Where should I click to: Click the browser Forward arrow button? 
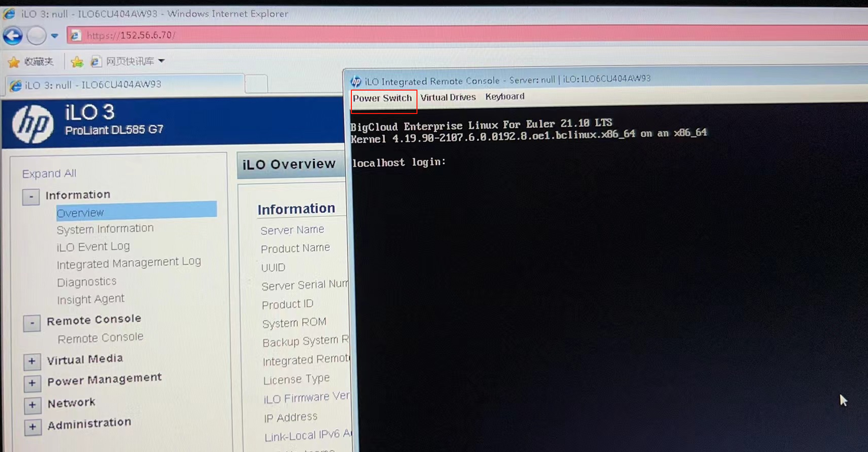pos(37,36)
